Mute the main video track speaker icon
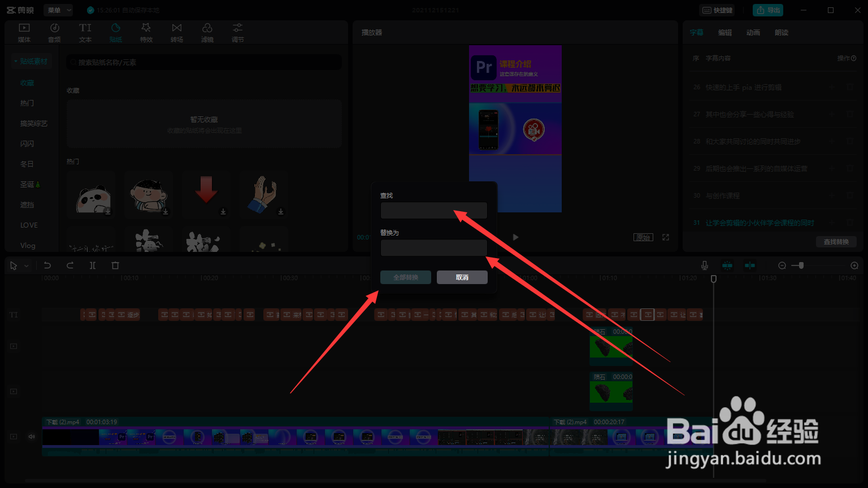The width and height of the screenshot is (868, 488). tap(32, 437)
